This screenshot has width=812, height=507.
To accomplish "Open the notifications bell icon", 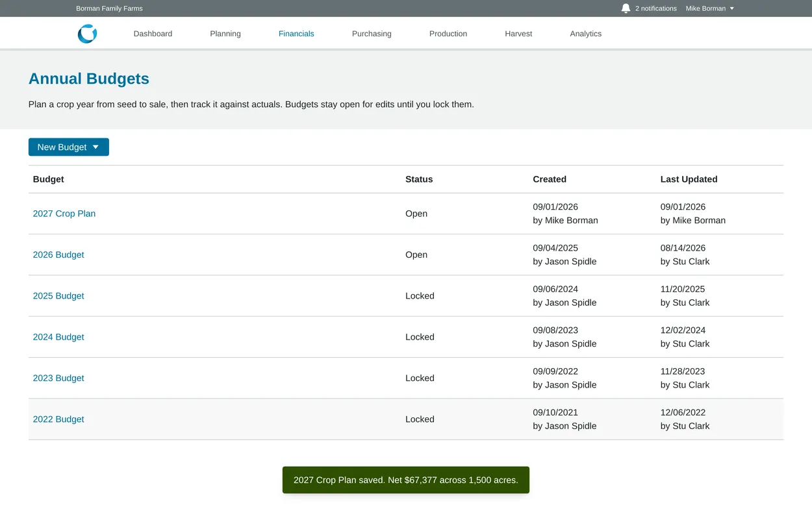I will (x=626, y=8).
